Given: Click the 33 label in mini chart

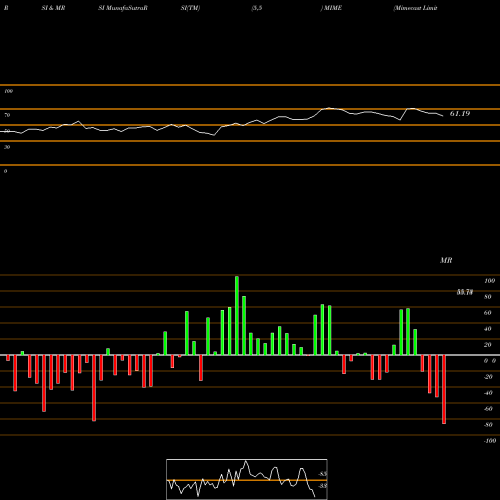Looking at the screenshot, I should click(323, 486).
